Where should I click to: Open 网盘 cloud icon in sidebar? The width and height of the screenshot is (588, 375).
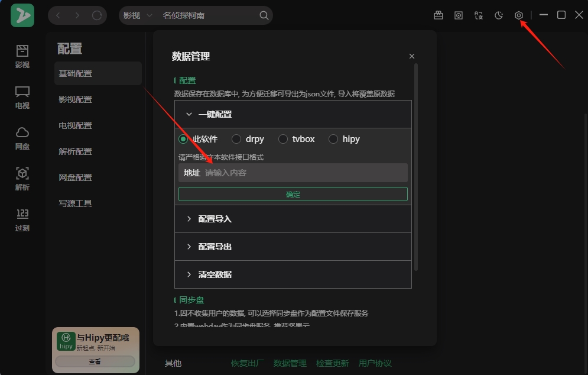click(x=22, y=138)
